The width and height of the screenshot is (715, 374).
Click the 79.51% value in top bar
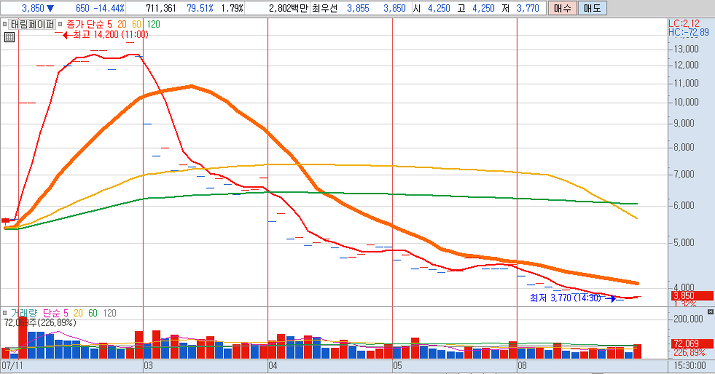[x=201, y=8]
